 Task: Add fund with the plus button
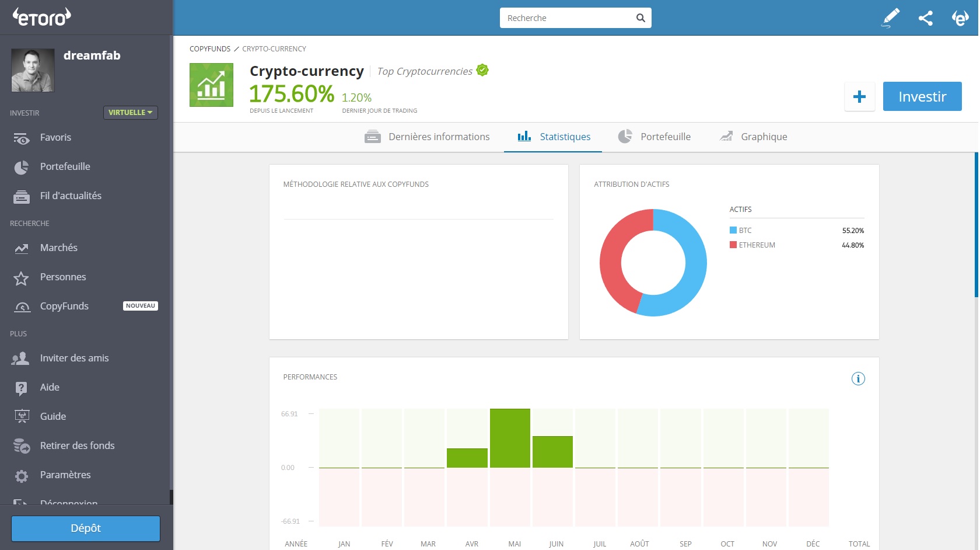pos(859,97)
